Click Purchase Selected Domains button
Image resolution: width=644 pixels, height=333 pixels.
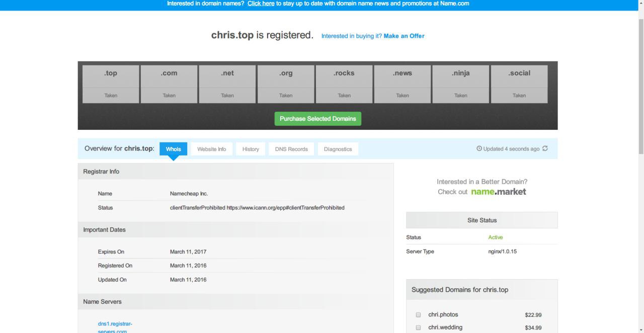tap(318, 119)
